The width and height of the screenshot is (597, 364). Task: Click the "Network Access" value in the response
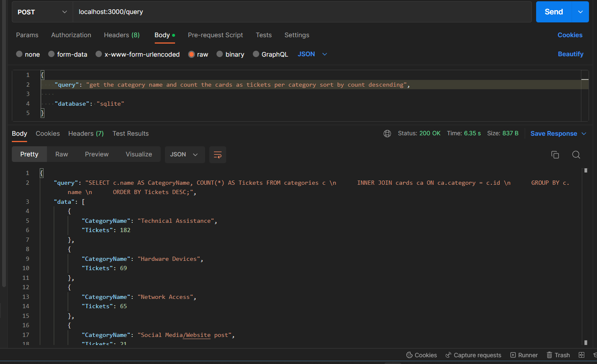pyautogui.click(x=165, y=297)
